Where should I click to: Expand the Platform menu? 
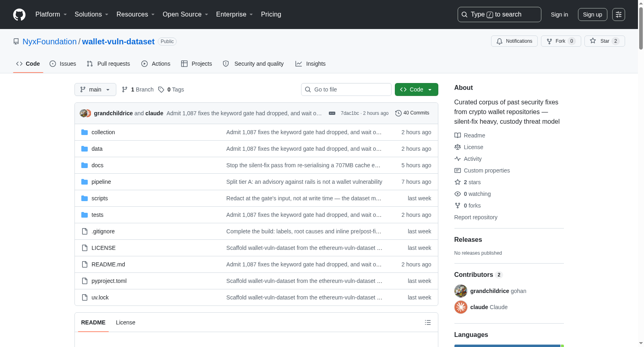coord(51,15)
